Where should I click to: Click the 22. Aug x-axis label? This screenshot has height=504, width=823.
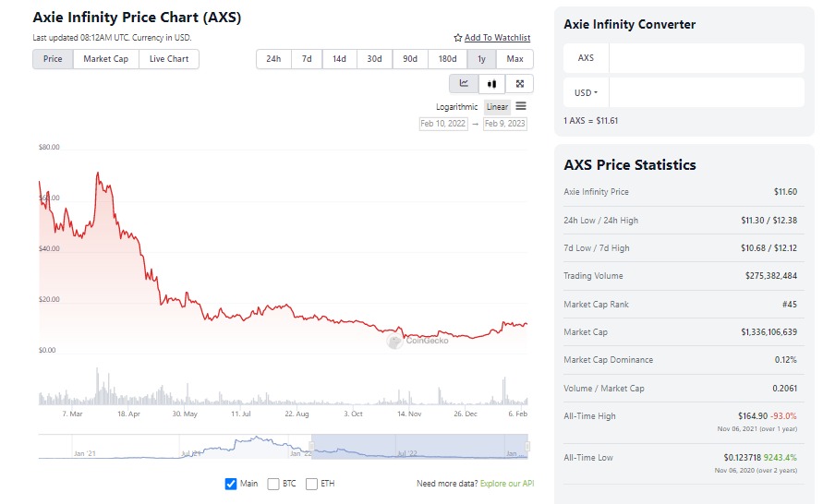click(297, 414)
